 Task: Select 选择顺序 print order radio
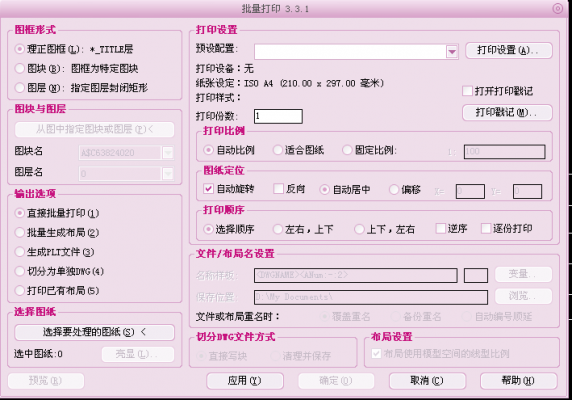click(208, 229)
